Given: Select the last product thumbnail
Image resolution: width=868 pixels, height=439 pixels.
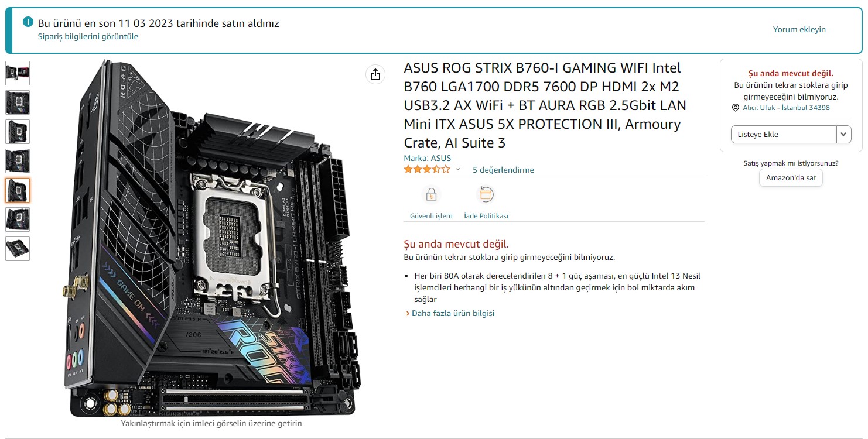Looking at the screenshot, I should (18, 249).
